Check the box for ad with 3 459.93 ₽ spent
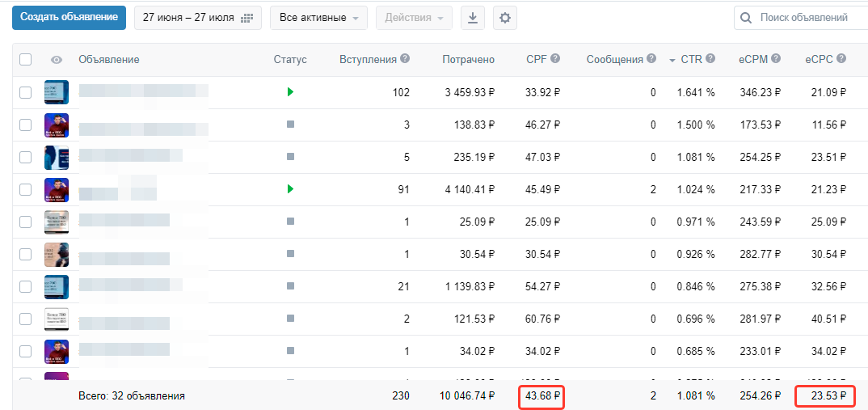This screenshot has height=410, width=868. point(26,92)
